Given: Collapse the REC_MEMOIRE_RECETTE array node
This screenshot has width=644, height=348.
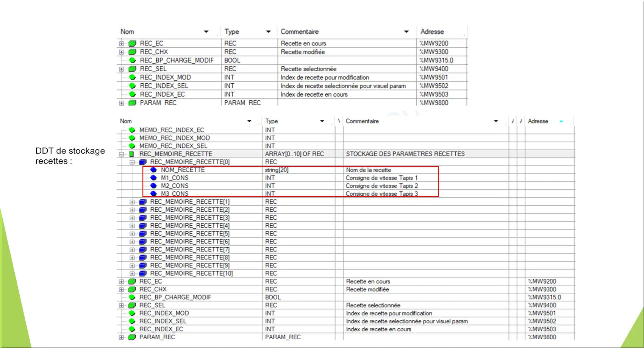Looking at the screenshot, I should [x=121, y=154].
